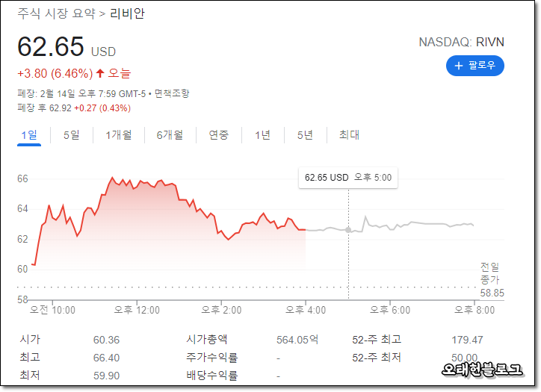Open the 주식 시장 요약 breadcrumb link

pyautogui.click(x=56, y=13)
